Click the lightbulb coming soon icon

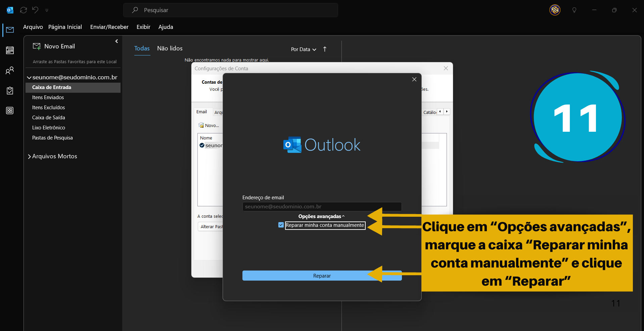(x=574, y=10)
